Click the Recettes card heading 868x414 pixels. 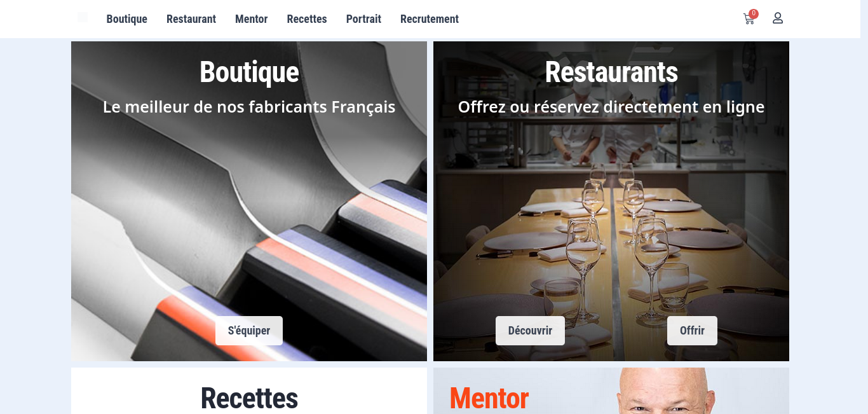point(249,398)
